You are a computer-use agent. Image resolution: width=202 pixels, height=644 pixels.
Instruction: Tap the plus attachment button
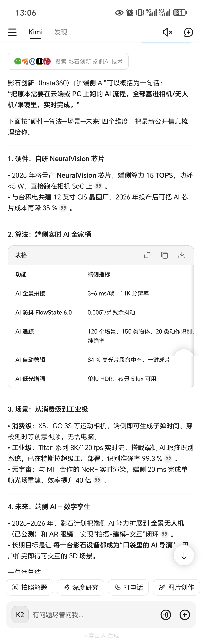point(185,615)
